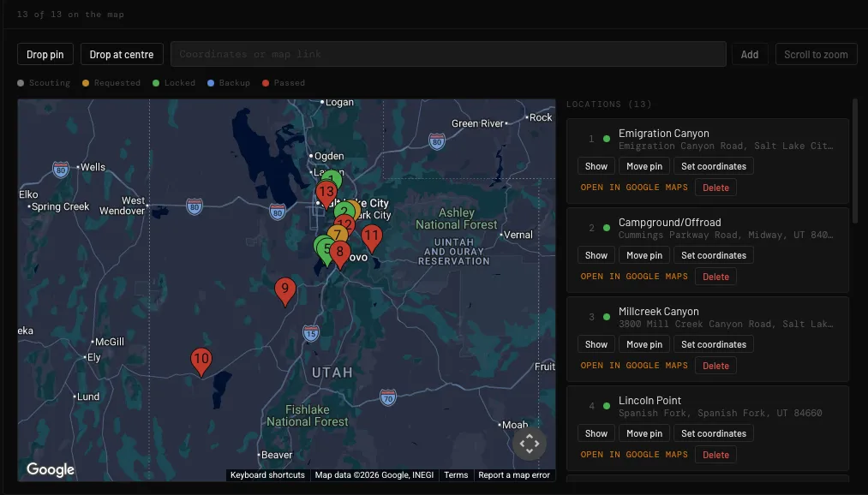The height and width of the screenshot is (495, 868).
Task: Click Report a map error link
Action: coord(514,475)
